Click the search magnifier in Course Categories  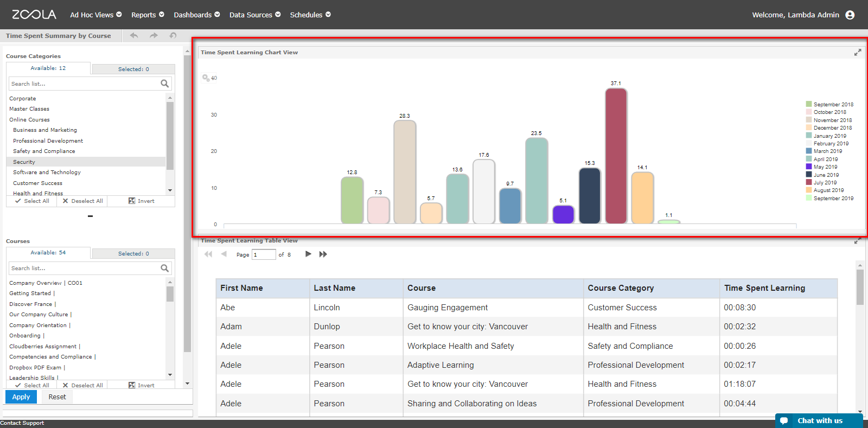[x=165, y=84]
